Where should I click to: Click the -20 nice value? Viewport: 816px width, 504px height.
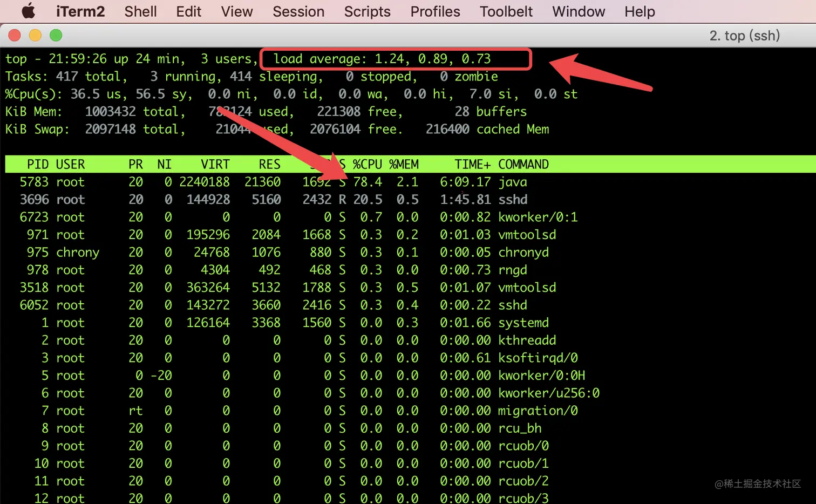pyautogui.click(x=161, y=376)
